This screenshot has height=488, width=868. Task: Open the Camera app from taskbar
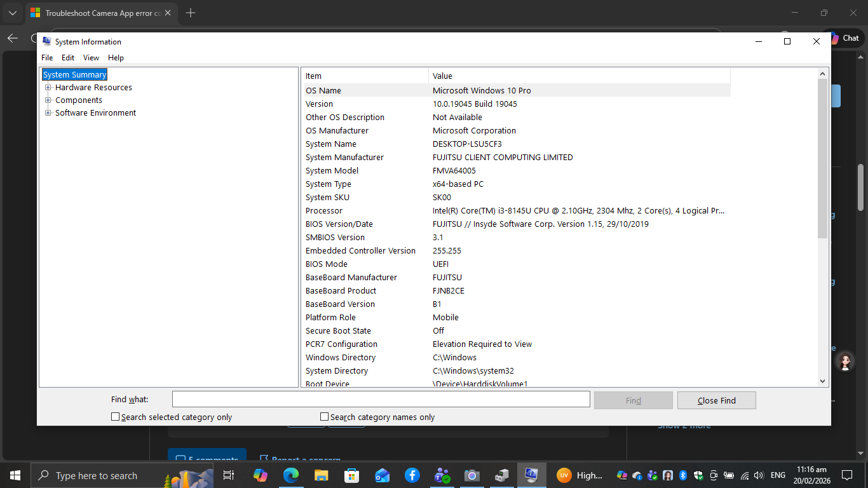tap(471, 475)
